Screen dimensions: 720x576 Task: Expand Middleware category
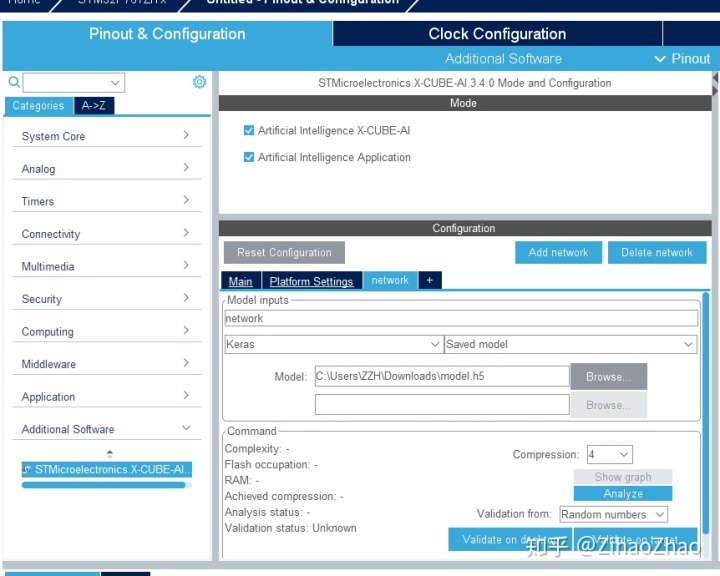(107, 364)
